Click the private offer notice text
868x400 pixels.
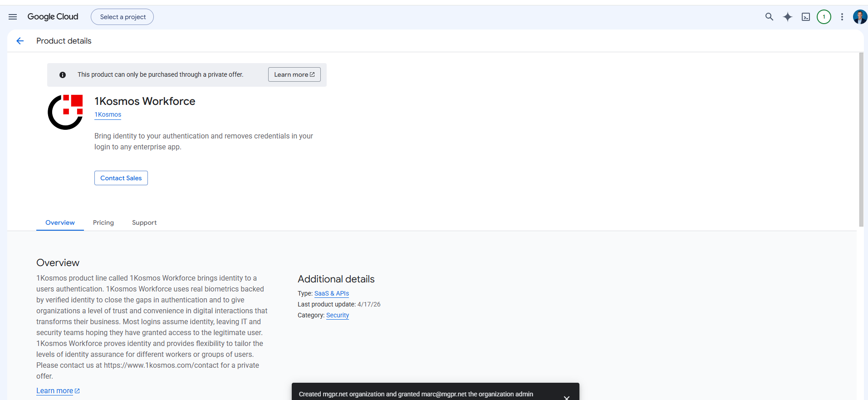coord(160,74)
